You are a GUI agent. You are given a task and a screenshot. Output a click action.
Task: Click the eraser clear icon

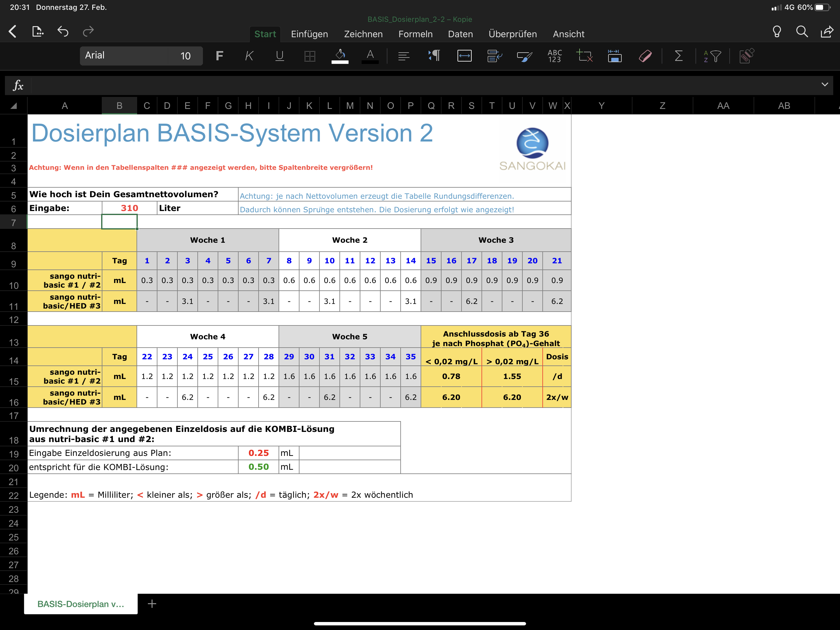click(645, 56)
